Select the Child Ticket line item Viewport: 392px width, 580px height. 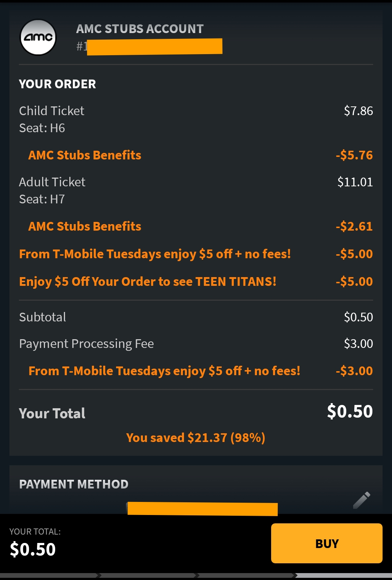52,111
